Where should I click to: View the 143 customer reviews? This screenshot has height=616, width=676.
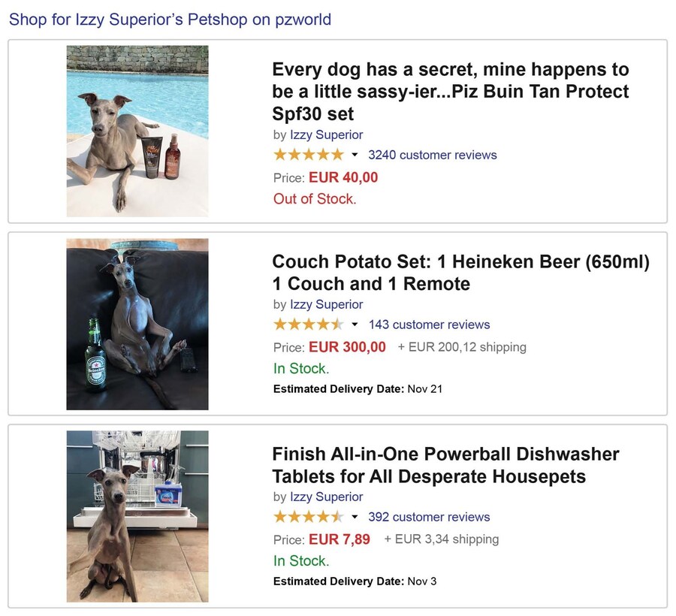coord(429,325)
